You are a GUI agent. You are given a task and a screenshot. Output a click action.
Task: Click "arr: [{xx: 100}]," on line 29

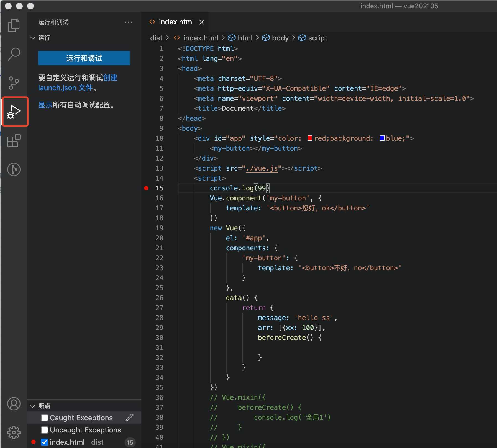click(292, 328)
